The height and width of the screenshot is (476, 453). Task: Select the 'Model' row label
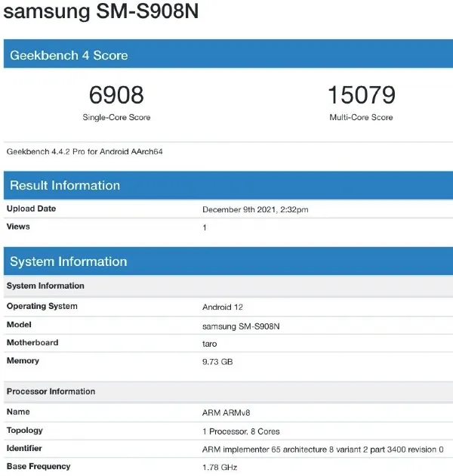(19, 325)
